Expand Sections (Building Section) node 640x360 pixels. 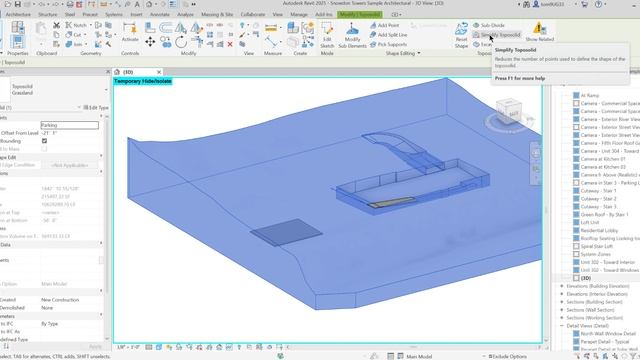coord(562,302)
